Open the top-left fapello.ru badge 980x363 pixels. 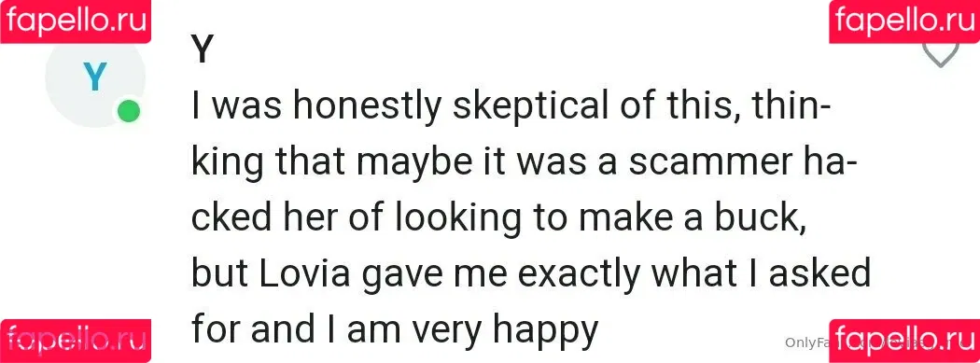[76, 21]
